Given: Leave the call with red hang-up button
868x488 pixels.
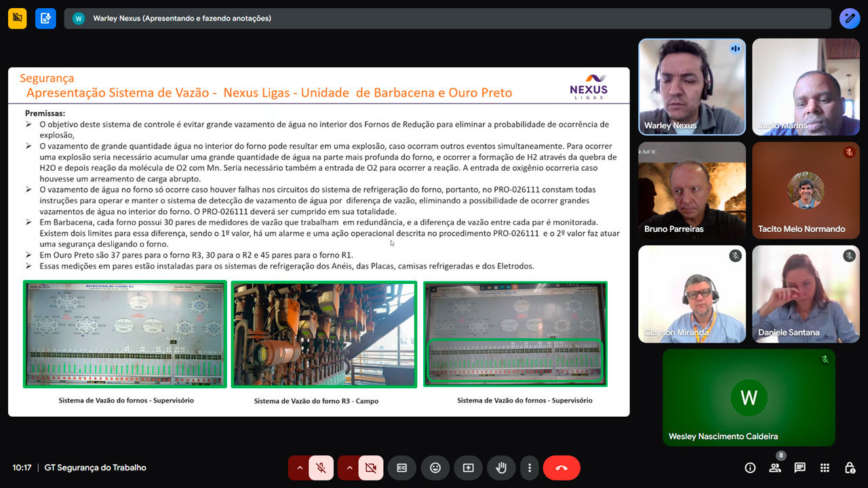Looking at the screenshot, I should coord(561,468).
